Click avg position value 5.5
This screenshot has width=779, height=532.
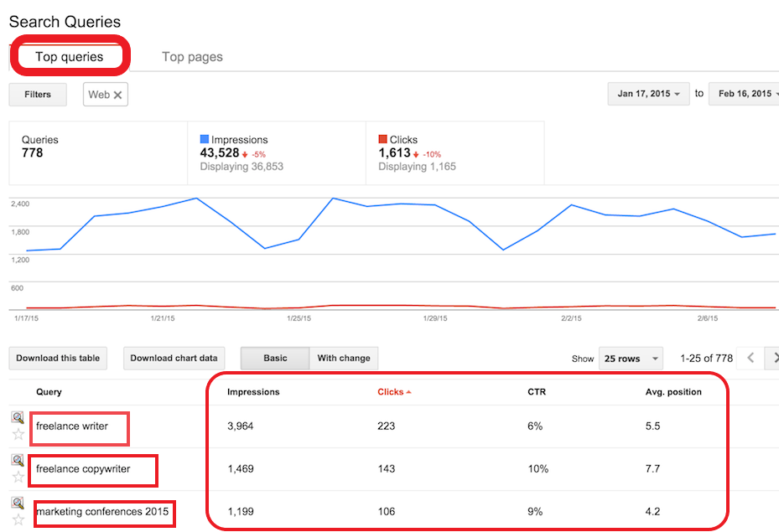point(653,426)
